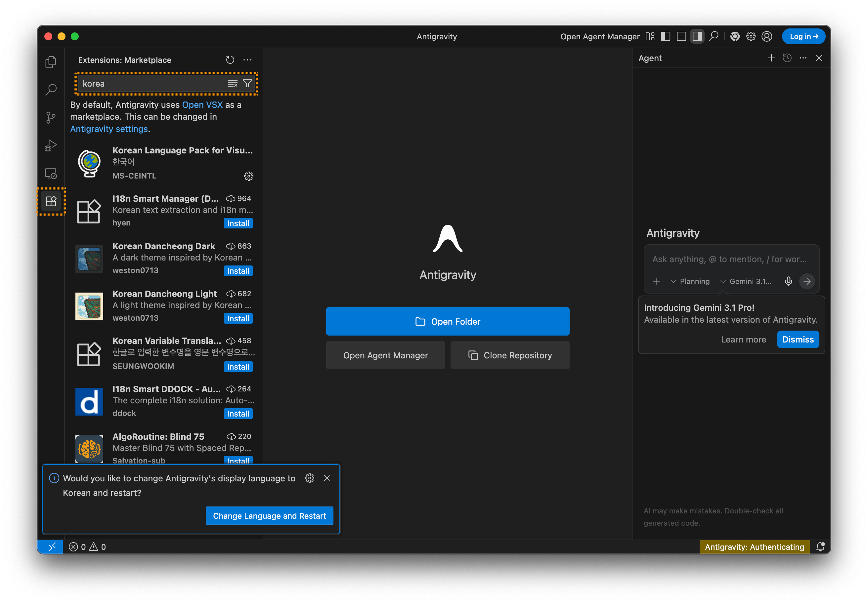Open the Remote Explorer view icon
Screen dimensions: 868x603
pyautogui.click(x=51, y=174)
